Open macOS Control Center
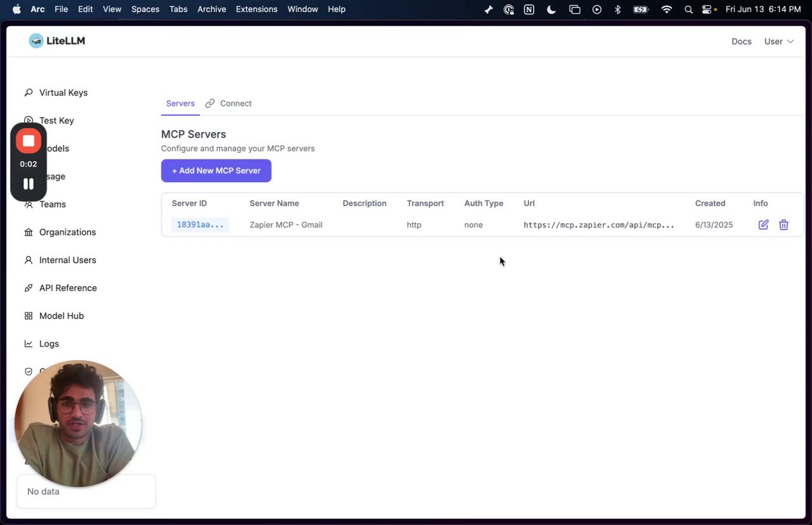The image size is (812, 525). click(707, 10)
